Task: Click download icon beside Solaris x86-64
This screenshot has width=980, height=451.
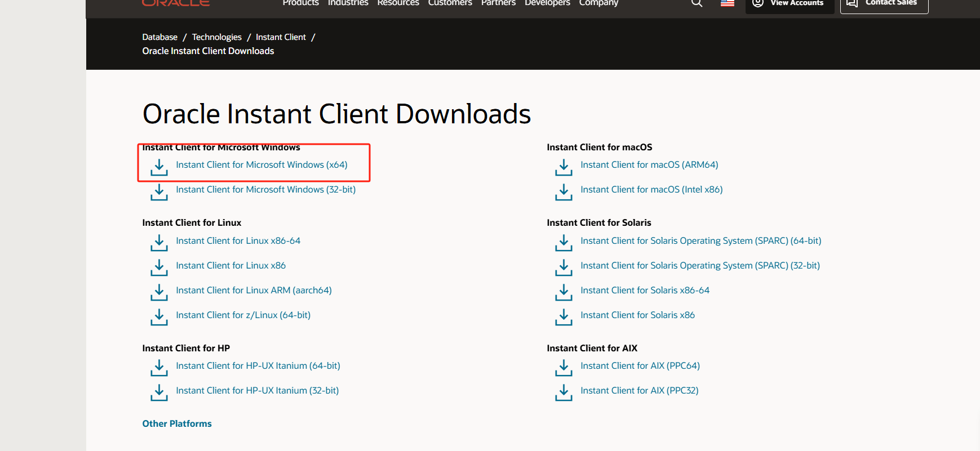Action: coord(564,293)
